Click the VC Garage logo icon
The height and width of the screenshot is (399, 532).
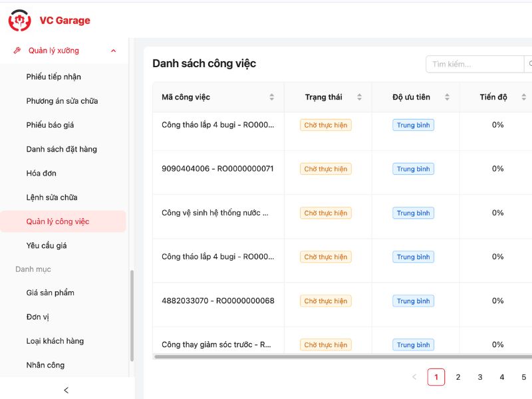tap(19, 21)
